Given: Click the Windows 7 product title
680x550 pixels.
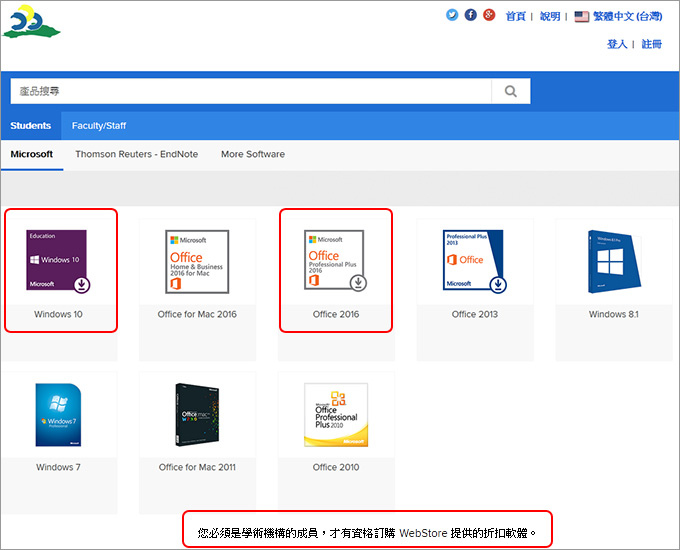Looking at the screenshot, I should click(59, 468).
